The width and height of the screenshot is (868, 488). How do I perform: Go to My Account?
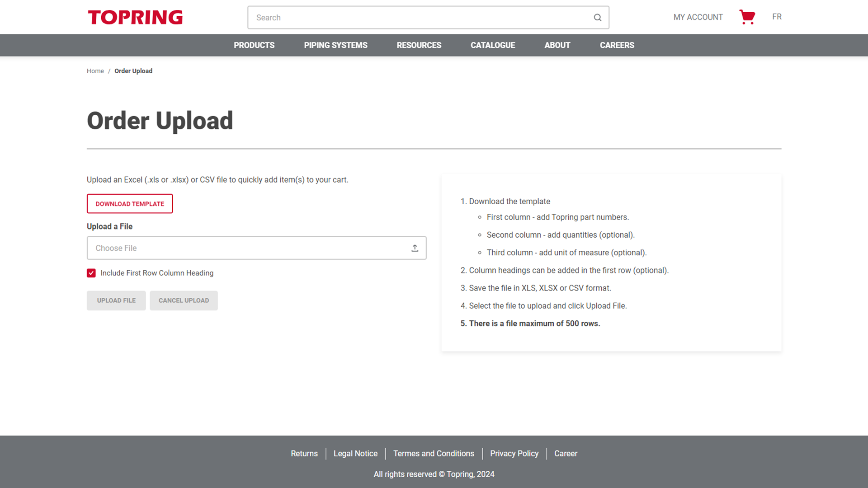click(698, 17)
